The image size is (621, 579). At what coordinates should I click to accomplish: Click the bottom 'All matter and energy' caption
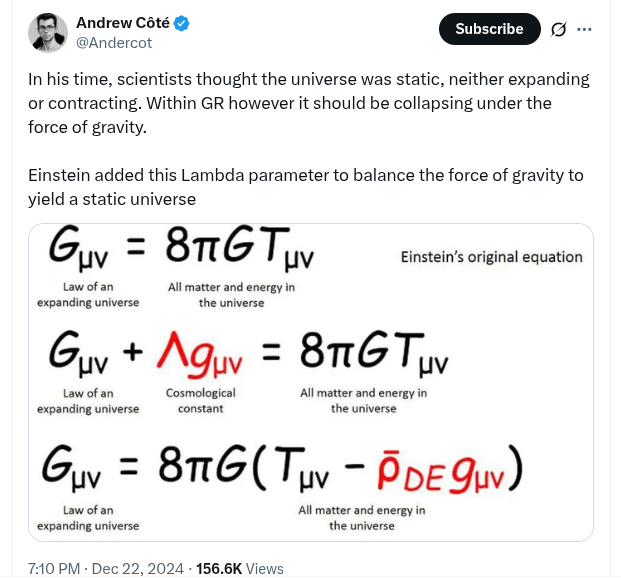[x=362, y=518]
